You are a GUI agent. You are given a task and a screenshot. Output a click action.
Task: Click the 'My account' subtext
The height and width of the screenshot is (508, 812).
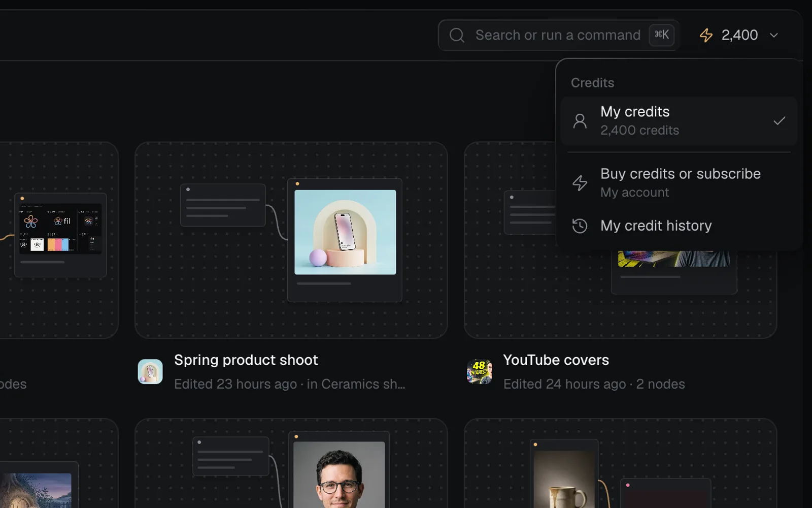(x=634, y=193)
